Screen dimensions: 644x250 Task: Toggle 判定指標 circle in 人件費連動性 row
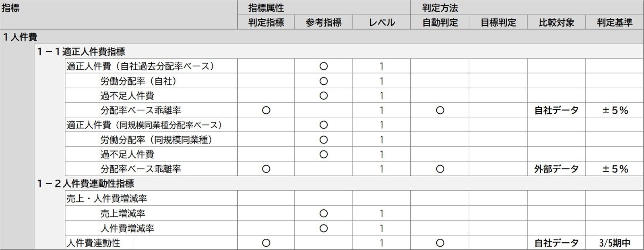[x=266, y=243]
